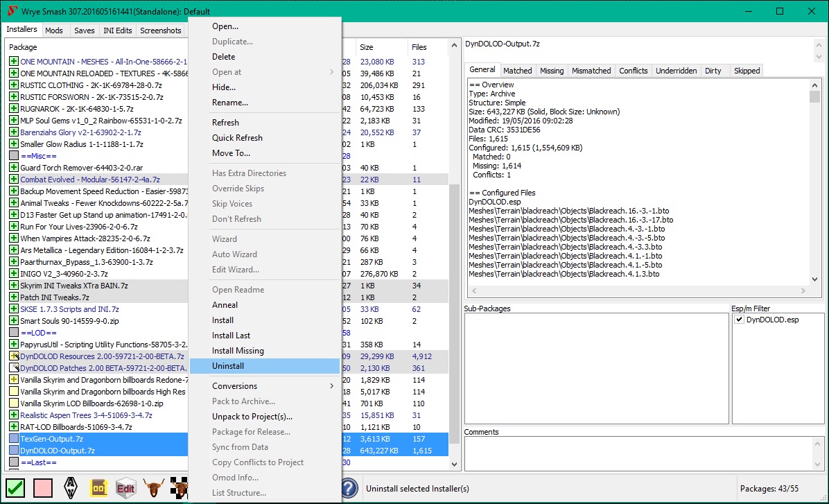Sort packages by the Size column header
Image resolution: width=829 pixels, height=504 pixels.
pyautogui.click(x=381, y=47)
